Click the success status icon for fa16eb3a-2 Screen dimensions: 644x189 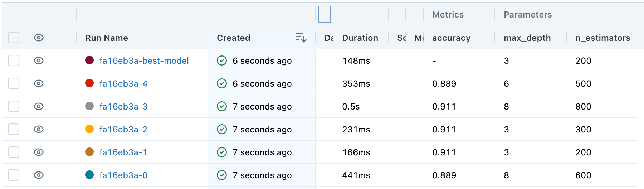click(222, 130)
